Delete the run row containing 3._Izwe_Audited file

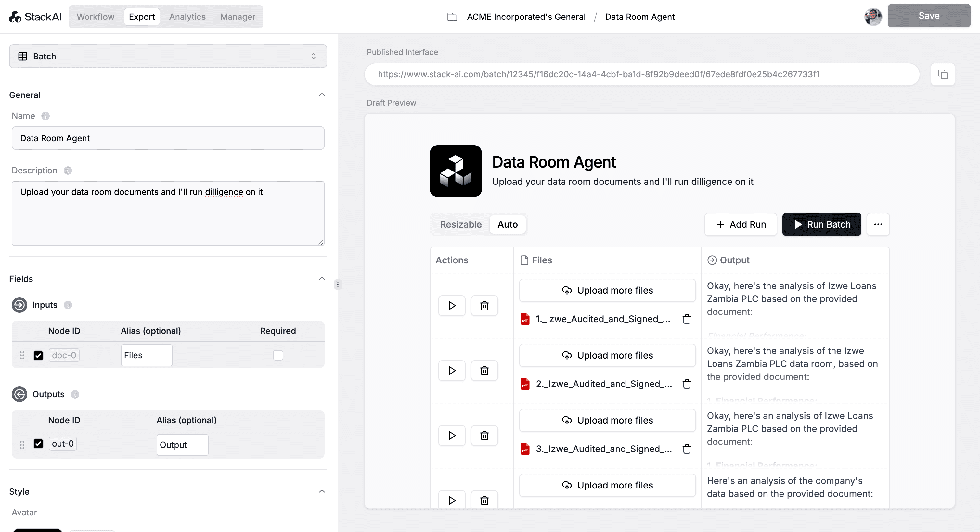484,436
